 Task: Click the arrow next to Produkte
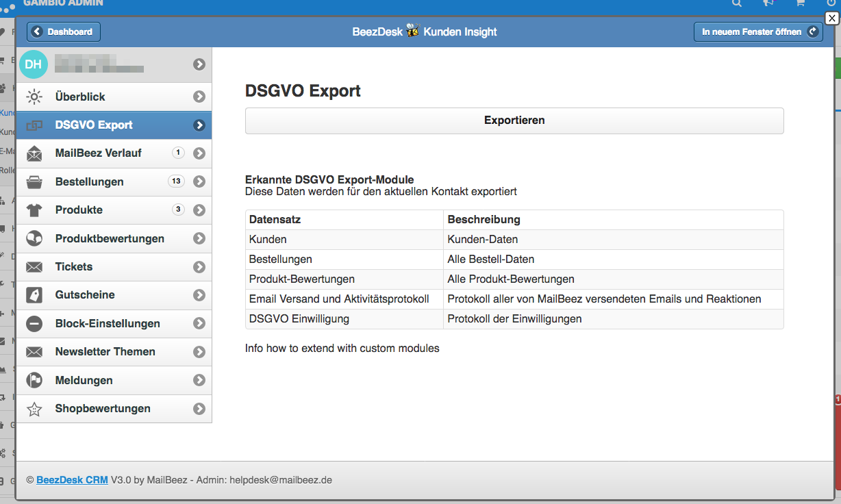coord(199,210)
